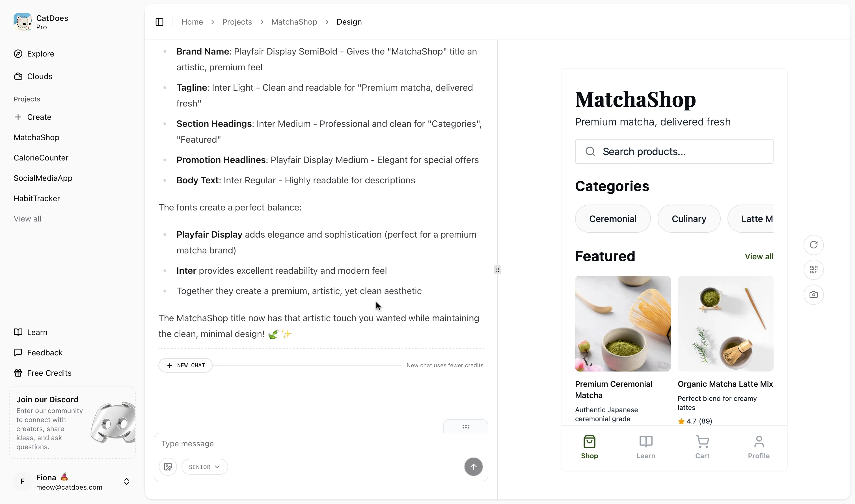The width and height of the screenshot is (855, 504).
Task: Open Free Credits from the sidebar
Action: tap(49, 373)
